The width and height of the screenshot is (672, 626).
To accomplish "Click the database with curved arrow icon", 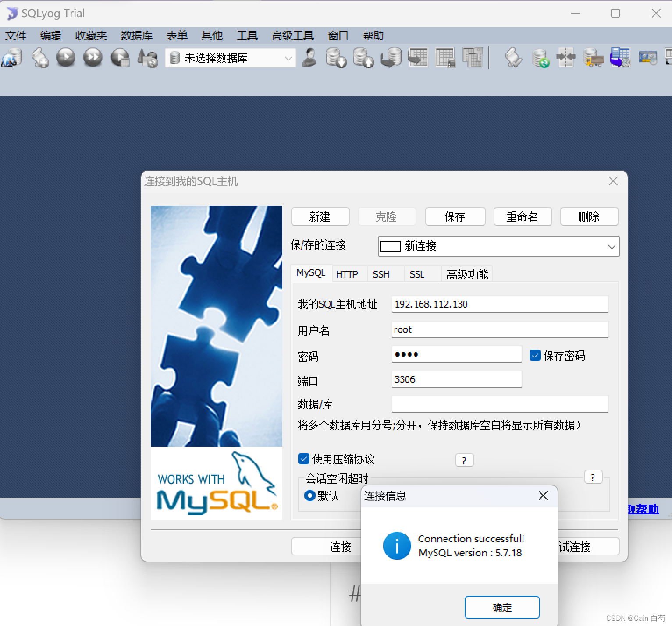I will [391, 58].
